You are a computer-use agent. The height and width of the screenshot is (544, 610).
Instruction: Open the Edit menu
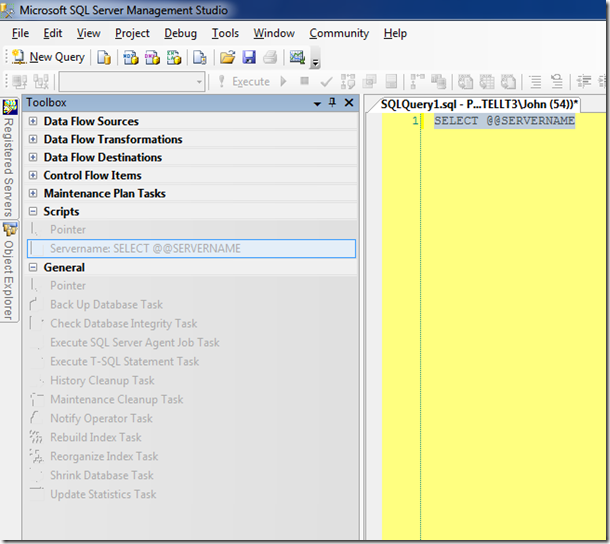click(x=53, y=33)
